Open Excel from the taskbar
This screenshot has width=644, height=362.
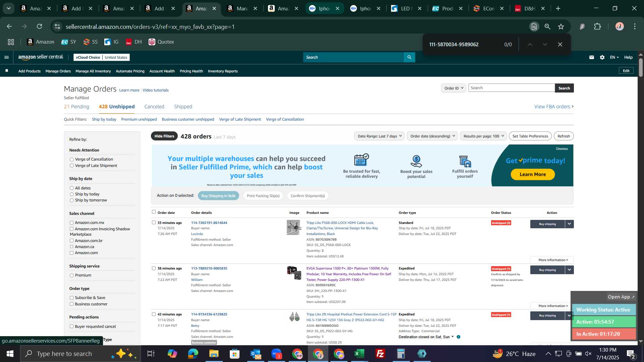(360, 354)
